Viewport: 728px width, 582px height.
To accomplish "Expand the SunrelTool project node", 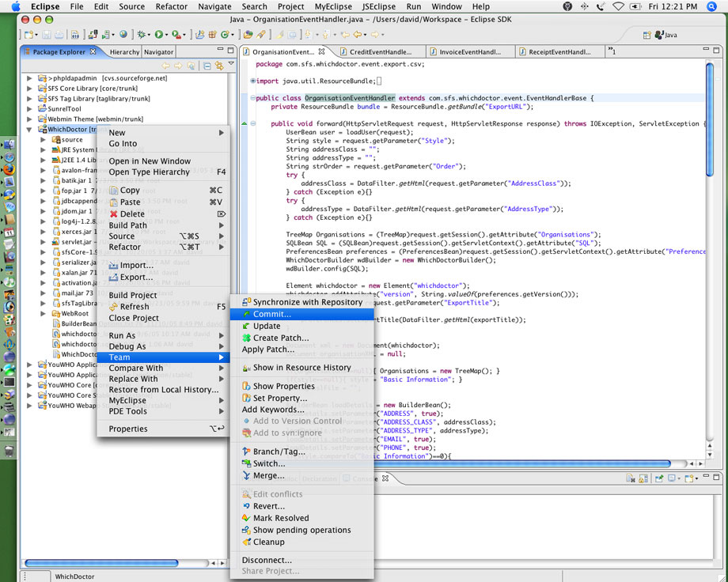I will pos(29,108).
